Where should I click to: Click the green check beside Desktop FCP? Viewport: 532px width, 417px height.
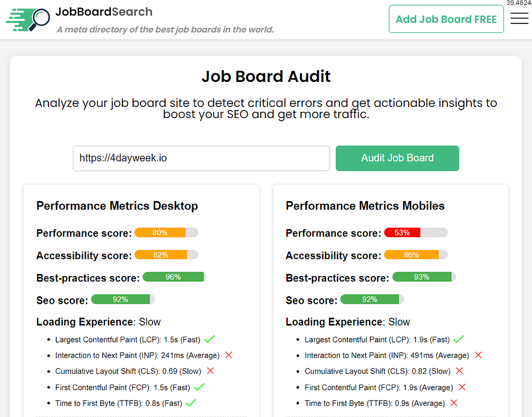(x=199, y=387)
